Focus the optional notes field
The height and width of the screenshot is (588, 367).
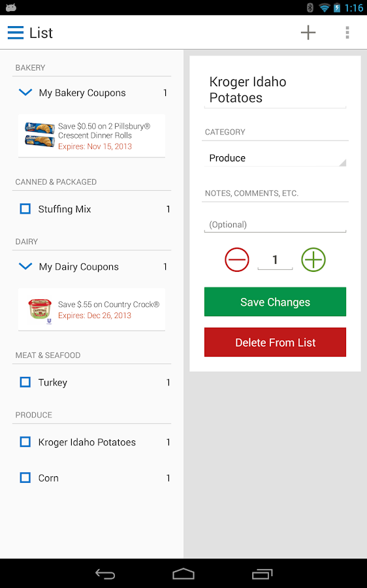[275, 225]
